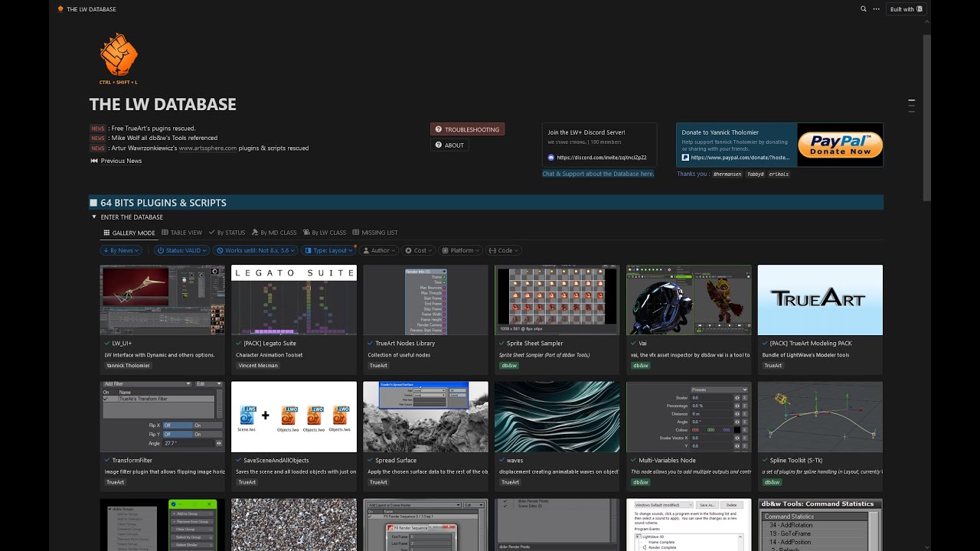
Task: Click the orange fist logo icon
Action: click(x=119, y=54)
